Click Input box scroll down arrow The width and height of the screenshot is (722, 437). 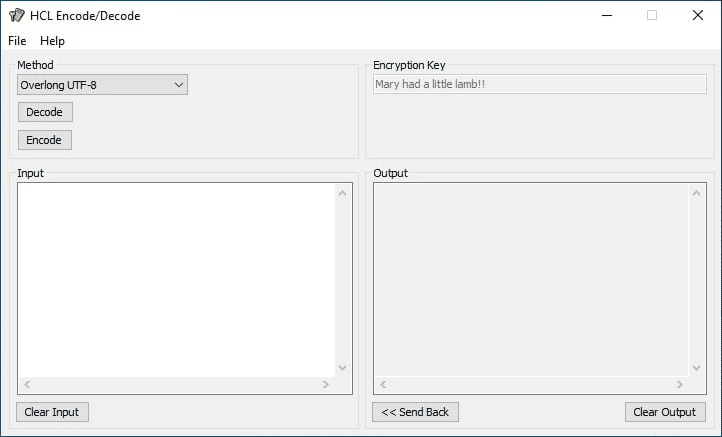pos(343,367)
